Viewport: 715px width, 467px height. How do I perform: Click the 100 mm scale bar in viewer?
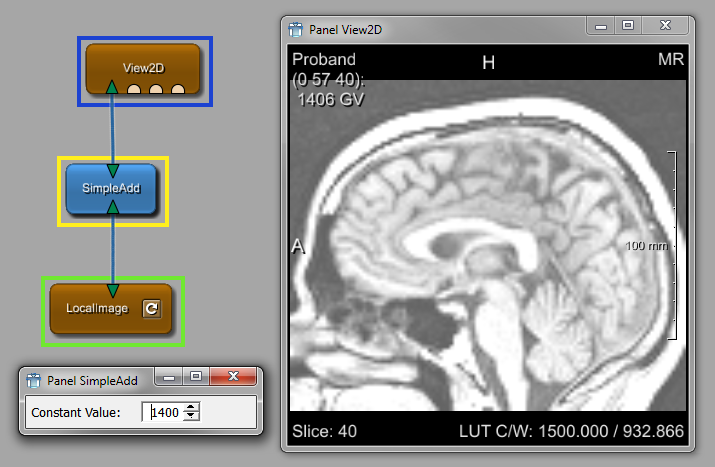coord(672,245)
